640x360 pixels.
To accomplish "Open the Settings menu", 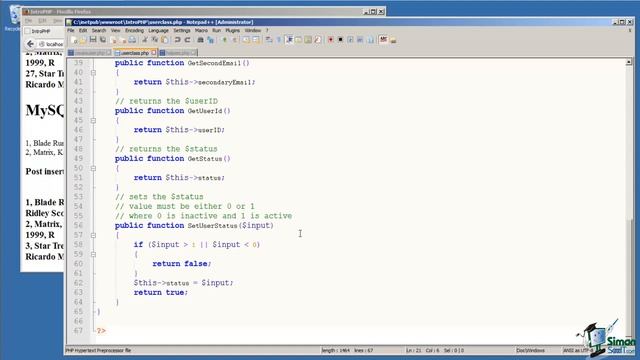I will [182, 30].
